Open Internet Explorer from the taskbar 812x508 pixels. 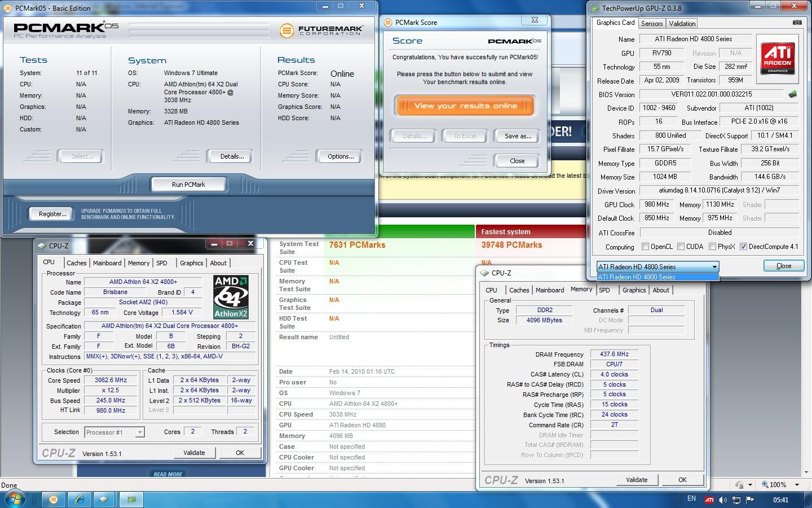[x=80, y=500]
